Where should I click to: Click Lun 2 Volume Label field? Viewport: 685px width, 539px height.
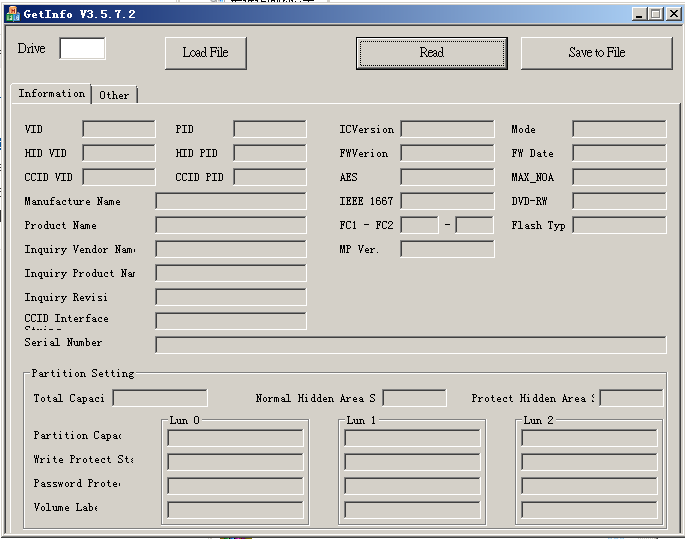589,510
